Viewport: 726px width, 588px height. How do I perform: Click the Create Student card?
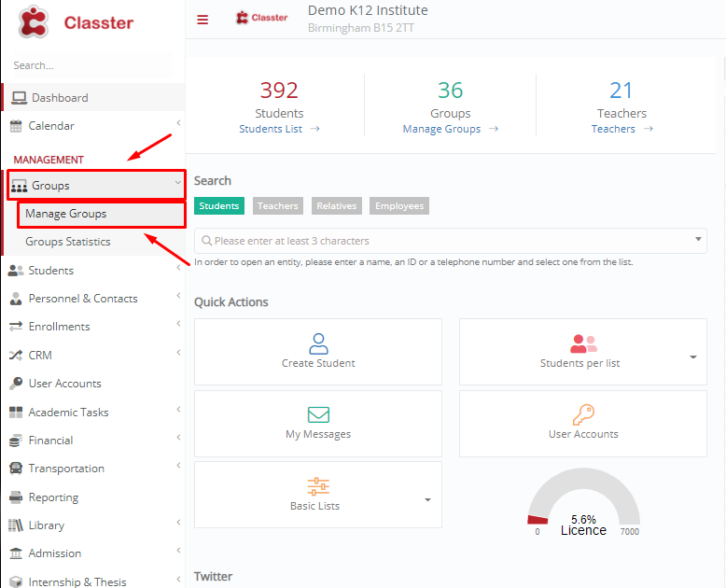pos(318,352)
